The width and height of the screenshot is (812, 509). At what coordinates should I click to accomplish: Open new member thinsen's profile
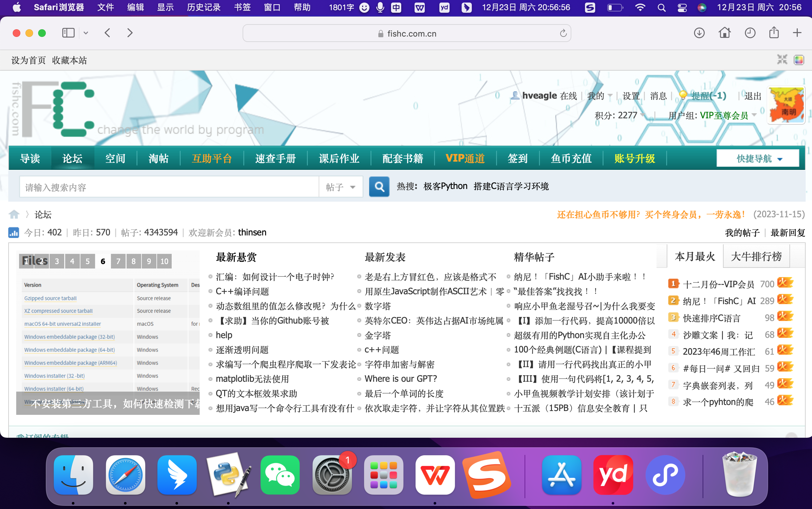tap(252, 233)
